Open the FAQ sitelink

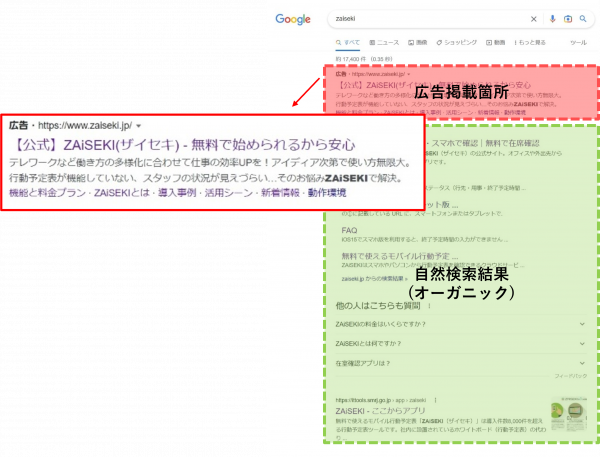point(349,230)
